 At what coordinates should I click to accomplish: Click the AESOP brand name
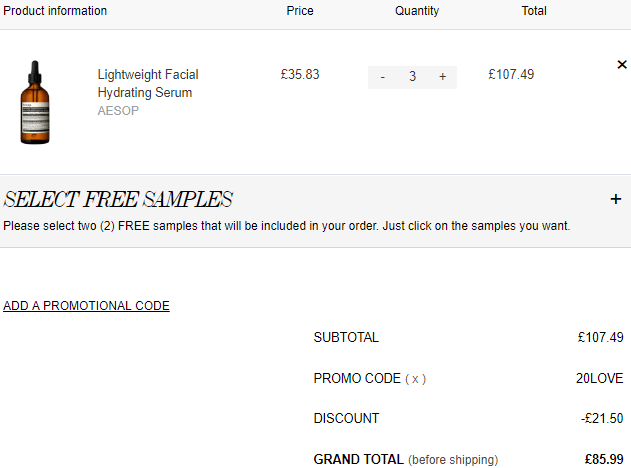tap(118, 111)
